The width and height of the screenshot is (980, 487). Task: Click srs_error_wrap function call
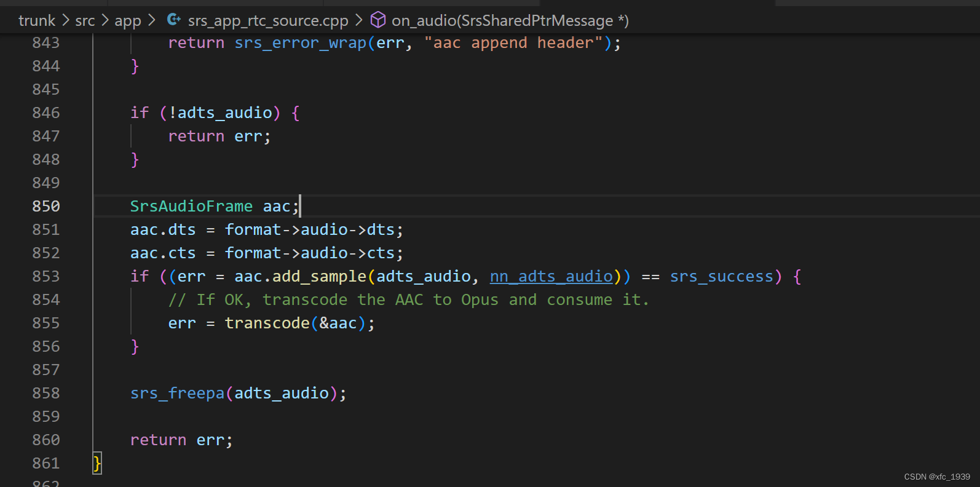coord(301,43)
